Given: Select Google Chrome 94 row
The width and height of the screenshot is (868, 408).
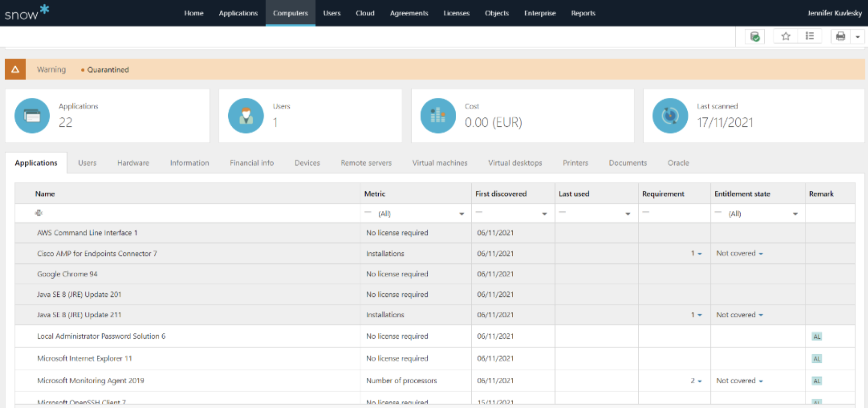Looking at the screenshot, I should (435, 274).
